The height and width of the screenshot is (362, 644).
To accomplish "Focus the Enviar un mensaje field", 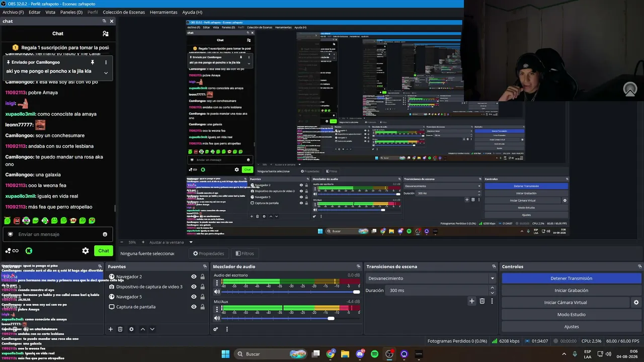I will tap(58, 234).
